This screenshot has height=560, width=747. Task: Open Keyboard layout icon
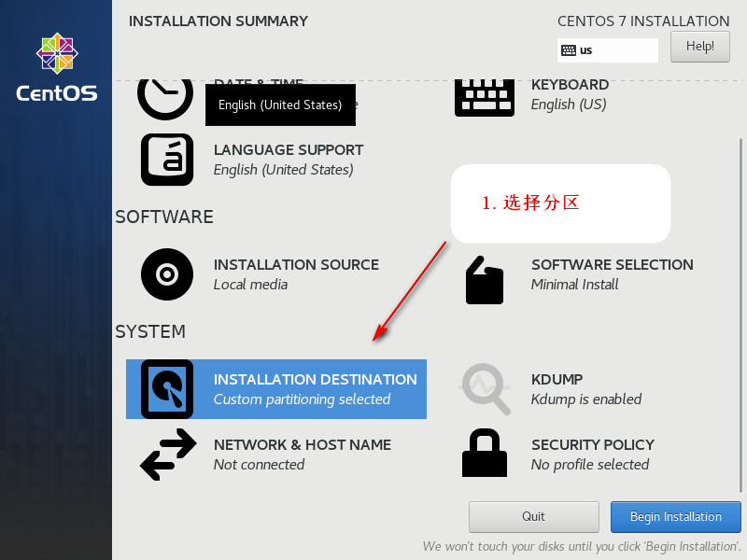(485, 98)
